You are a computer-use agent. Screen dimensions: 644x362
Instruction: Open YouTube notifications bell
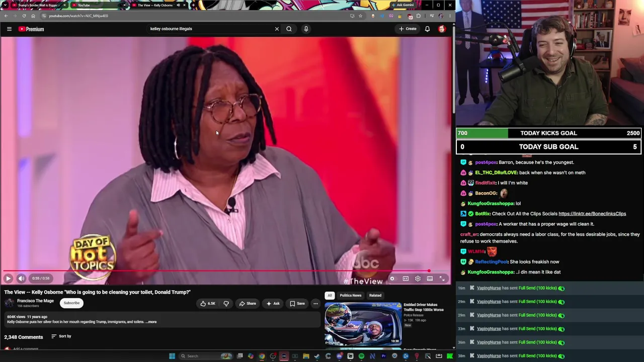(427, 29)
